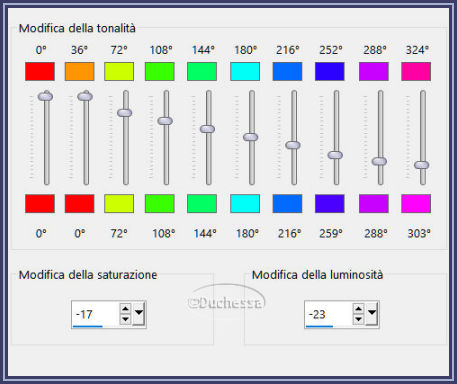The width and height of the screenshot is (457, 384).
Task: Decrease luminosità with the down spinner arrow
Action: pyautogui.click(x=358, y=319)
